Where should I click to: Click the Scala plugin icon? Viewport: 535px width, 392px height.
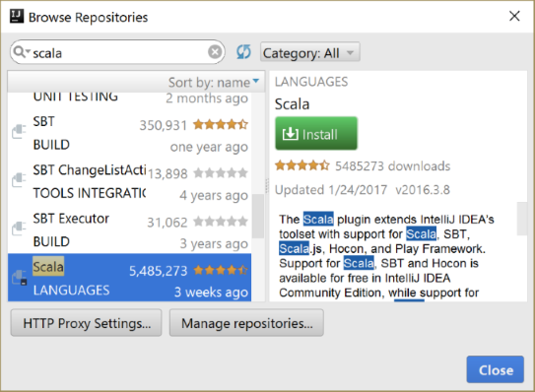[19, 277]
